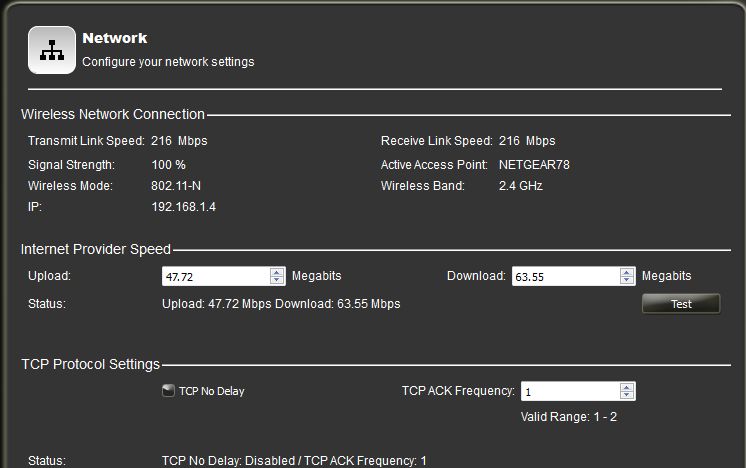The width and height of the screenshot is (746, 468).
Task: Decrease Upload speed with down arrow
Action: (x=277, y=280)
